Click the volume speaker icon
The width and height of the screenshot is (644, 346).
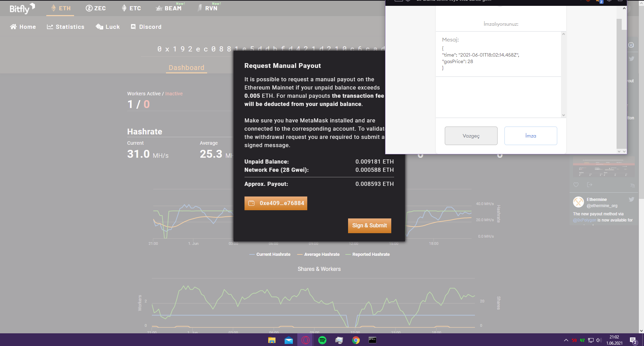(599, 340)
